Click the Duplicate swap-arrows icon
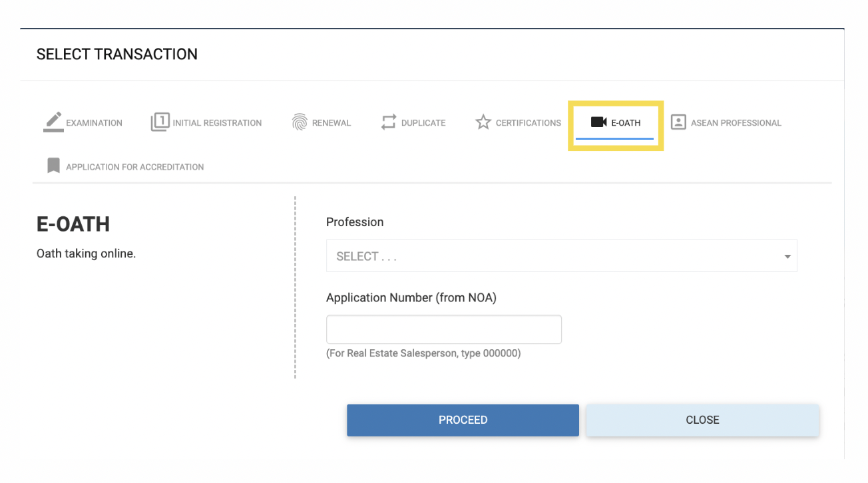This screenshot has height=483, width=868. tap(388, 122)
